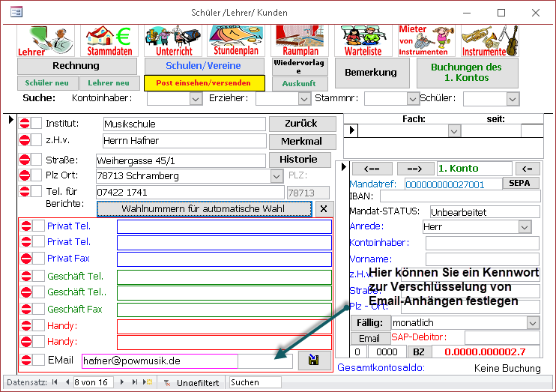
Task: Check the box beside EMail
Action: (38, 361)
